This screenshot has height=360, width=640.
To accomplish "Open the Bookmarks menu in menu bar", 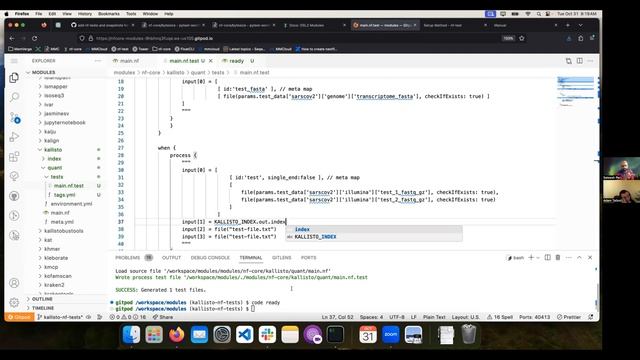I will (109, 14).
